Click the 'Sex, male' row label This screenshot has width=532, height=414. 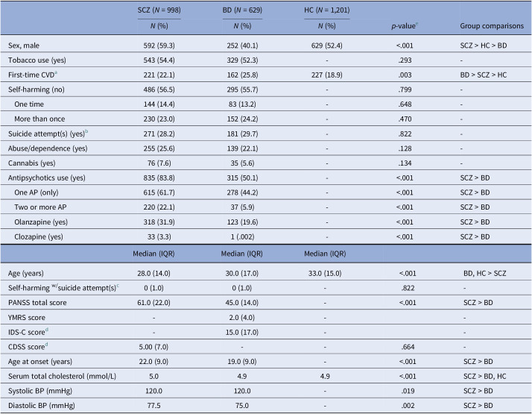24,46
